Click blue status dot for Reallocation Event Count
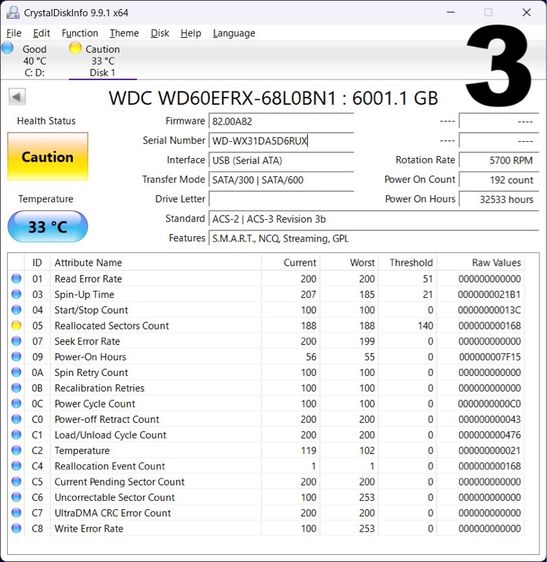Screen dimensions: 547x562 click(16, 466)
